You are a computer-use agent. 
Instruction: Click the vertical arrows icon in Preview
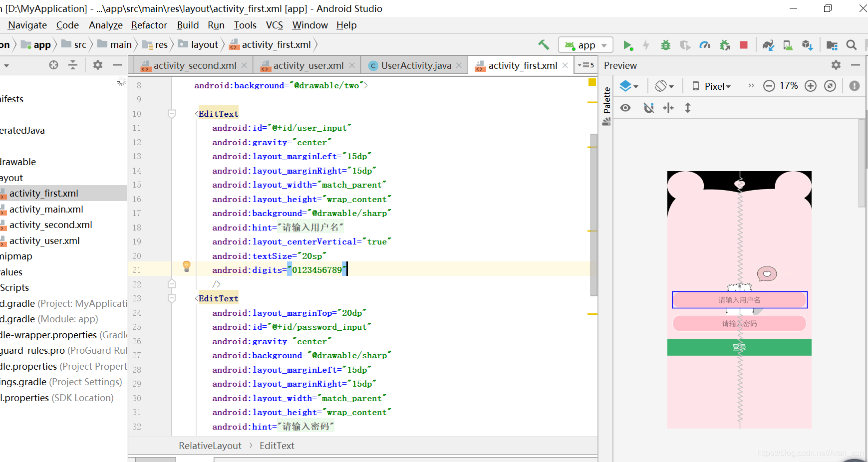[688, 108]
